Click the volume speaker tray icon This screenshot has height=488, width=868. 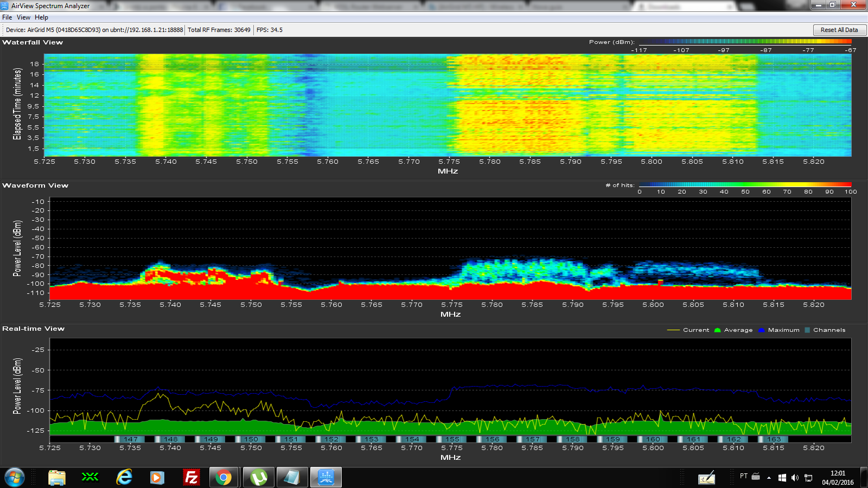coord(795,478)
